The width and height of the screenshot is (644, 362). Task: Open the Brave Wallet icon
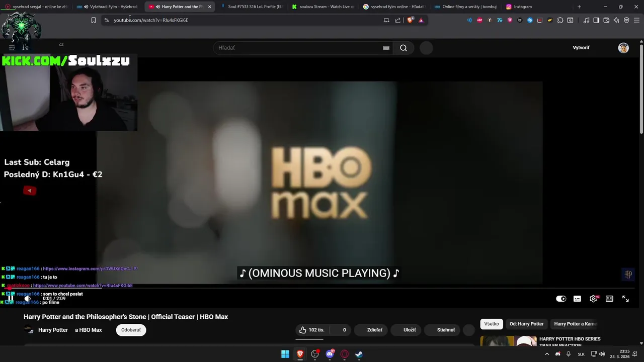[x=606, y=20]
